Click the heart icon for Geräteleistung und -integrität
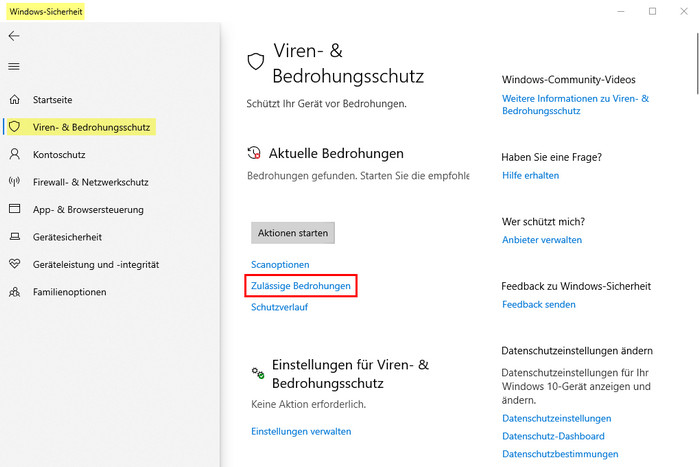Screen dimensions: 700x467 click(15, 264)
